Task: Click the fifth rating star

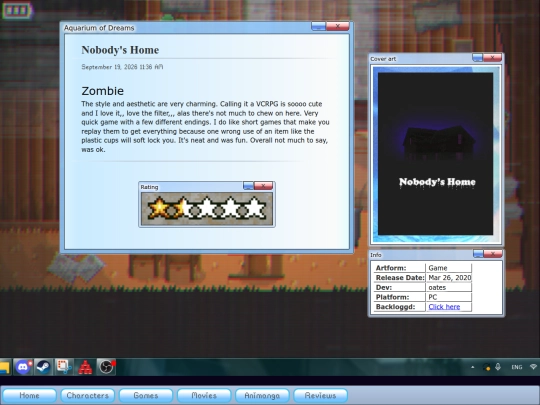Action: [x=254, y=208]
